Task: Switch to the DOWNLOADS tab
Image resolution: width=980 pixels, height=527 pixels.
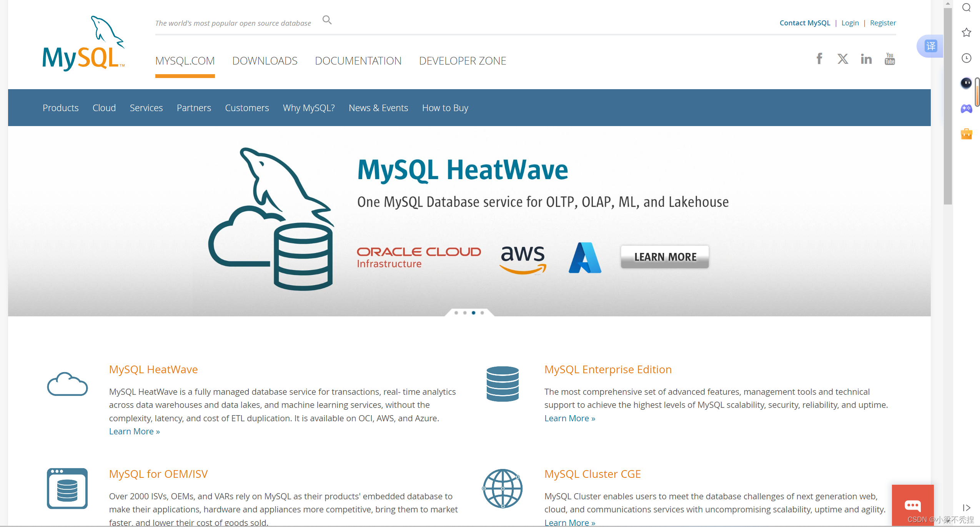Action: pyautogui.click(x=265, y=61)
